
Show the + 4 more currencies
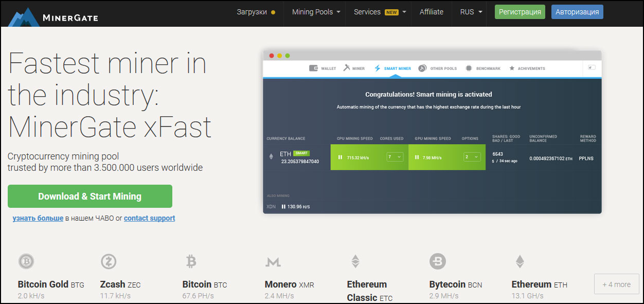[616, 284]
